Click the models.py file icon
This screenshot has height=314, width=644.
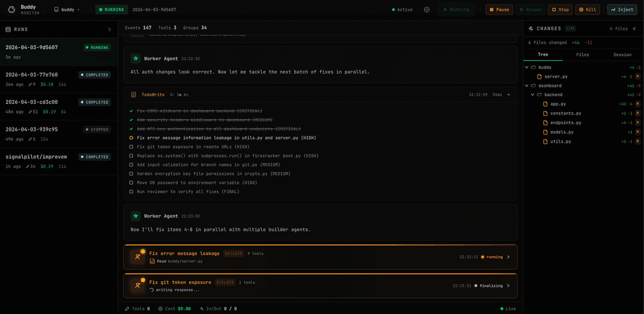[546, 132]
